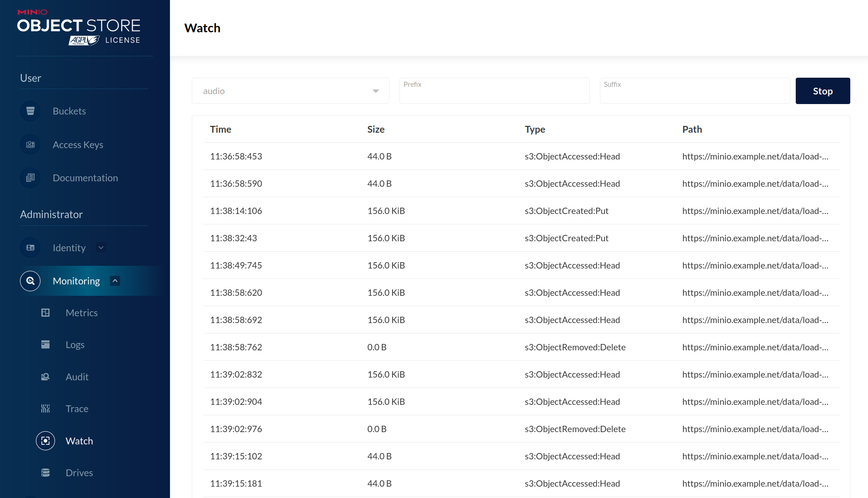Click the path in 11:38:14:106 row
The width and height of the screenshot is (868, 498).
pos(755,211)
